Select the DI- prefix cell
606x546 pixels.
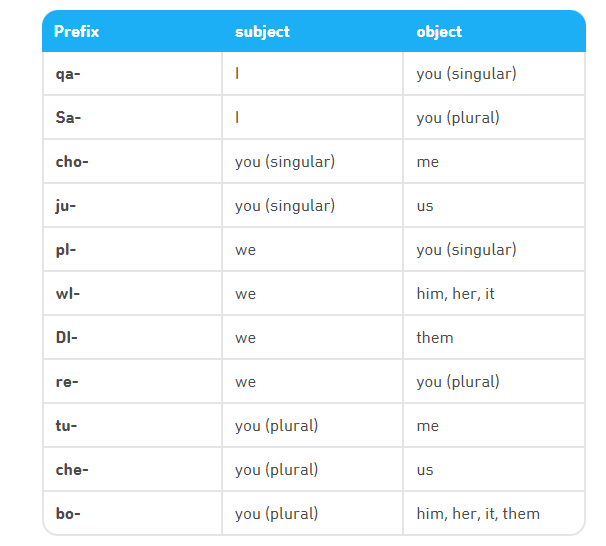(x=133, y=338)
